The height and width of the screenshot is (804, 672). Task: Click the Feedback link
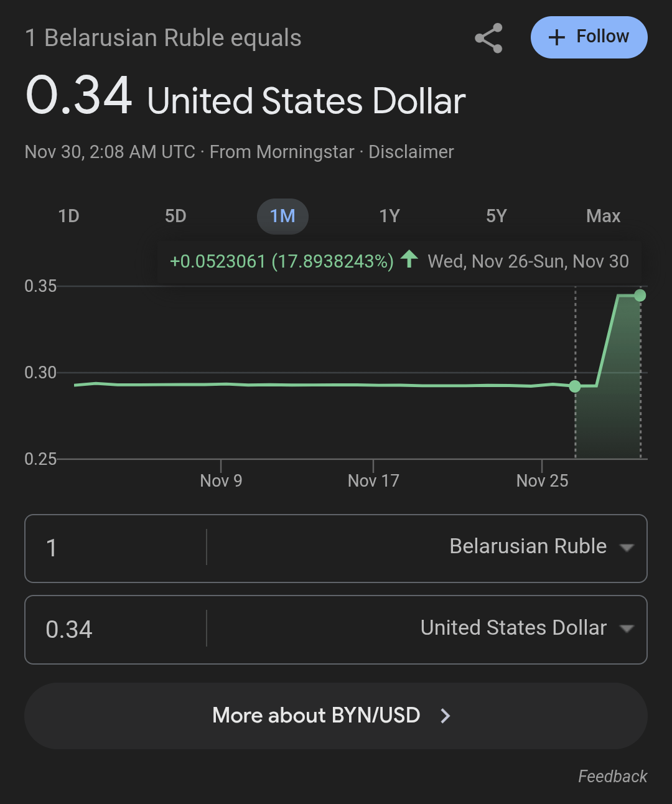[612, 777]
